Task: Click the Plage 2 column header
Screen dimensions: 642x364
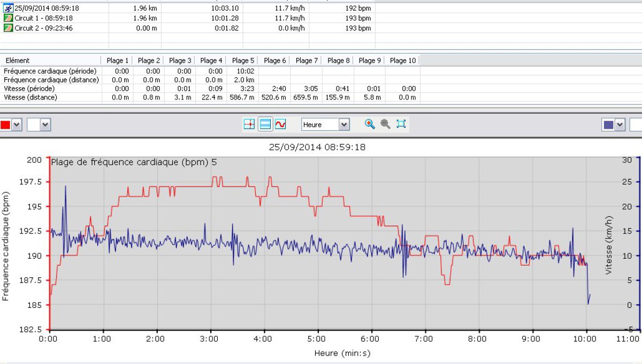Action: click(149, 60)
